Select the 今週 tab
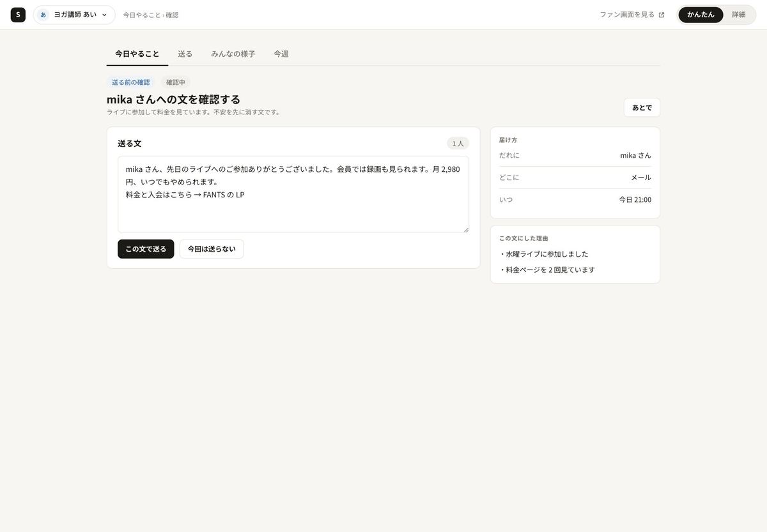This screenshot has width=767, height=532. [x=281, y=54]
